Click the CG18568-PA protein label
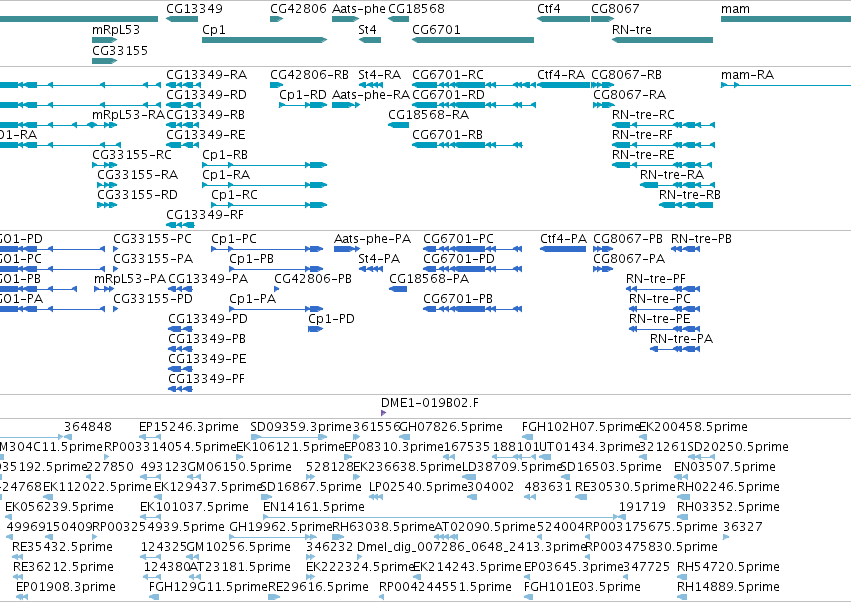The width and height of the screenshot is (851, 602). tap(429, 279)
